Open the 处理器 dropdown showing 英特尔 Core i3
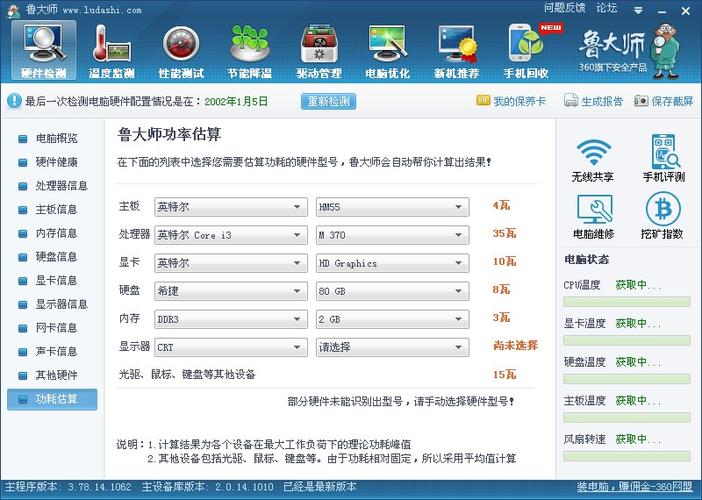This screenshot has height=500, width=702. (x=231, y=235)
